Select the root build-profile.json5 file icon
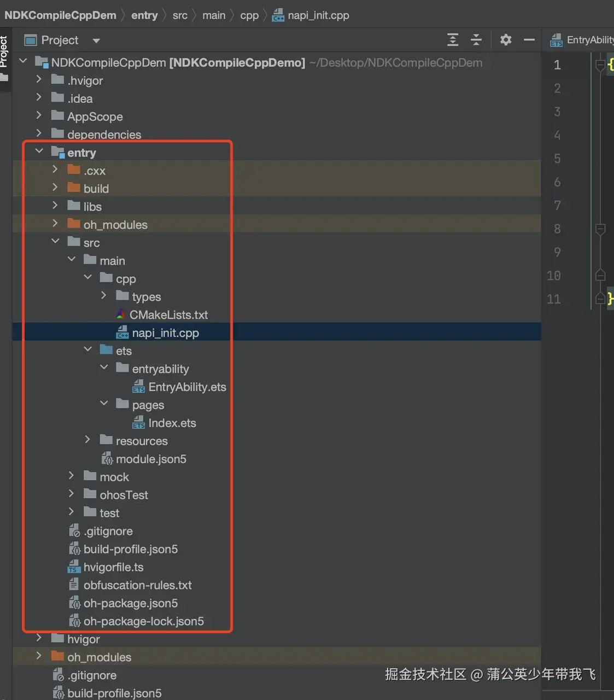The image size is (614, 700). (x=58, y=693)
